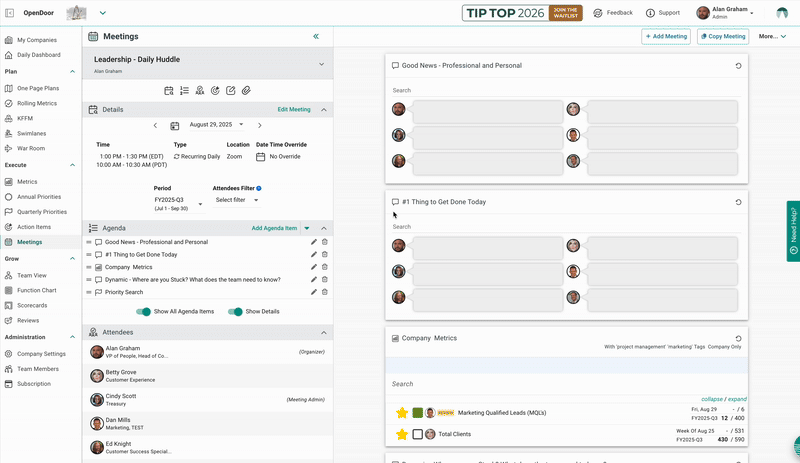
Task: Click the Add Meeting button
Action: click(x=666, y=36)
